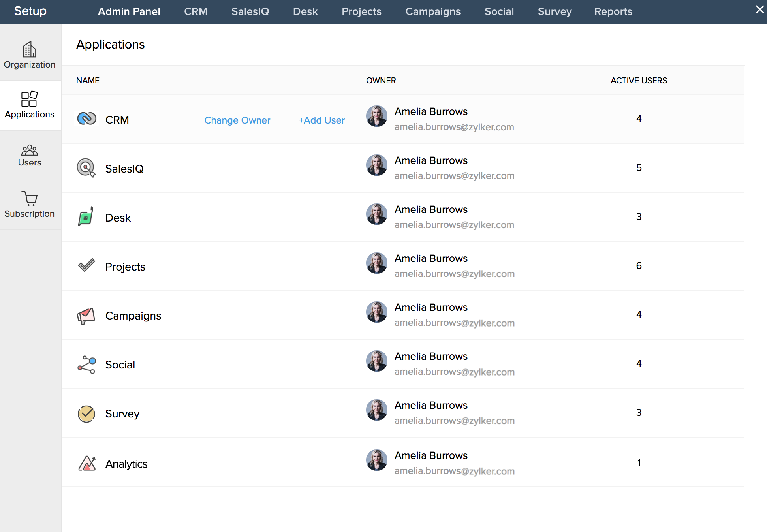
Task: Click Change Owner for the CRM app
Action: click(x=237, y=120)
